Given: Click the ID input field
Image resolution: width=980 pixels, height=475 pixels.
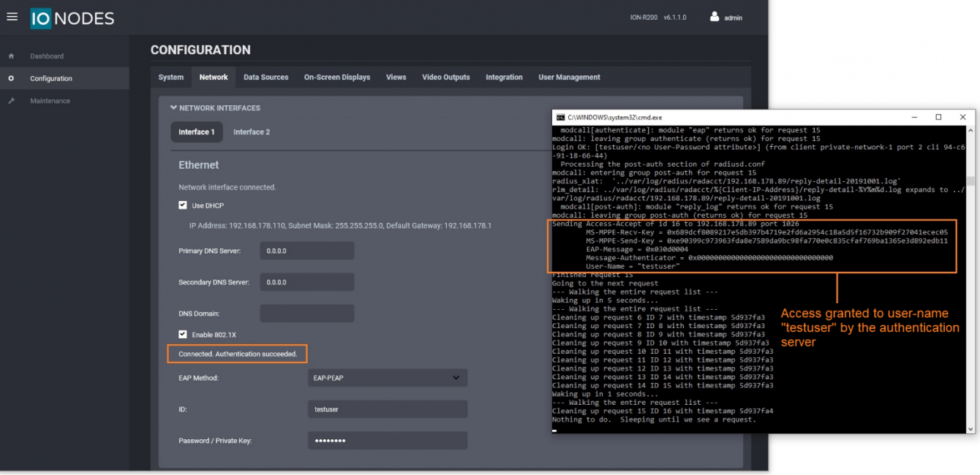Looking at the screenshot, I should coord(387,409).
